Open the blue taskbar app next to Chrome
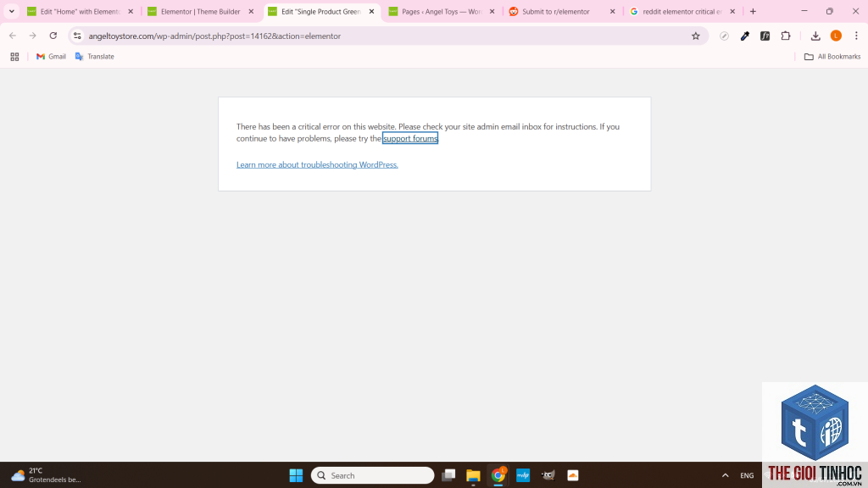Image resolution: width=868 pixels, height=488 pixels. point(523,475)
